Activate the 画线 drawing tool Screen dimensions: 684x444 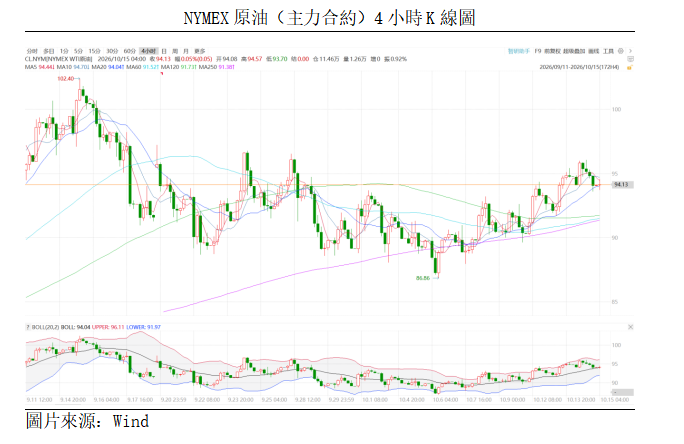[594, 51]
